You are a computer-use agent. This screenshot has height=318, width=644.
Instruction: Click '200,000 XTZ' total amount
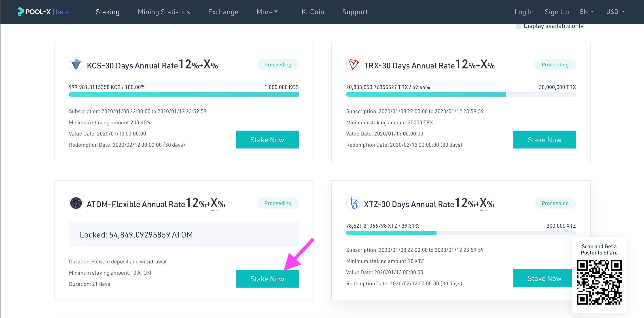(x=561, y=226)
